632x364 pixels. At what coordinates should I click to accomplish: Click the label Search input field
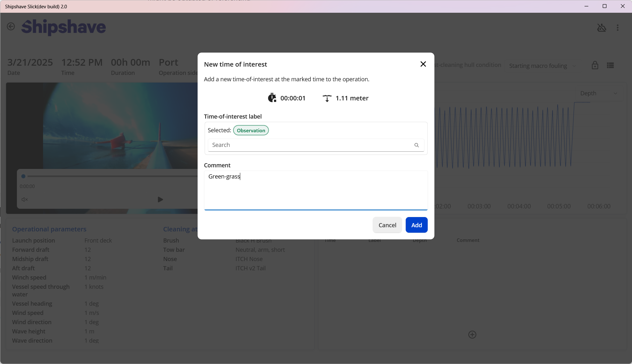(311, 145)
